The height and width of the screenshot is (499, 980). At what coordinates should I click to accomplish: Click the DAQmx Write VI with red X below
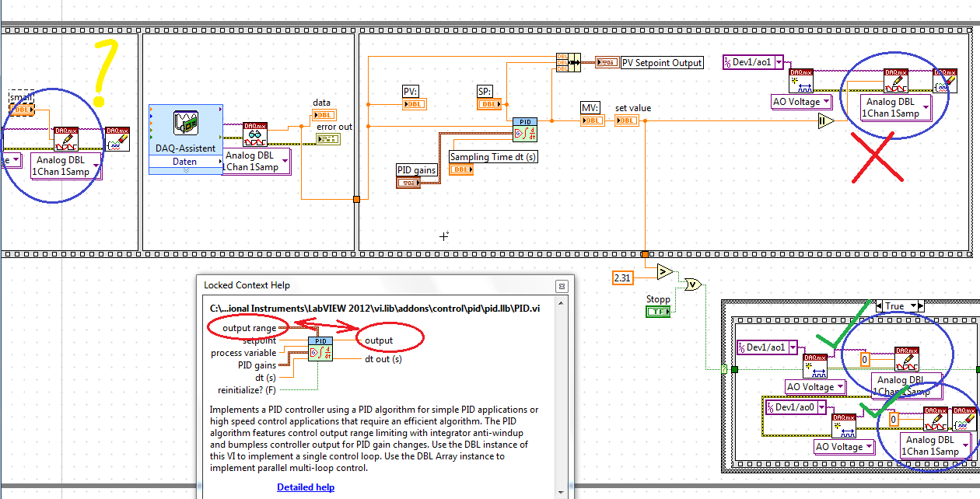click(x=896, y=82)
